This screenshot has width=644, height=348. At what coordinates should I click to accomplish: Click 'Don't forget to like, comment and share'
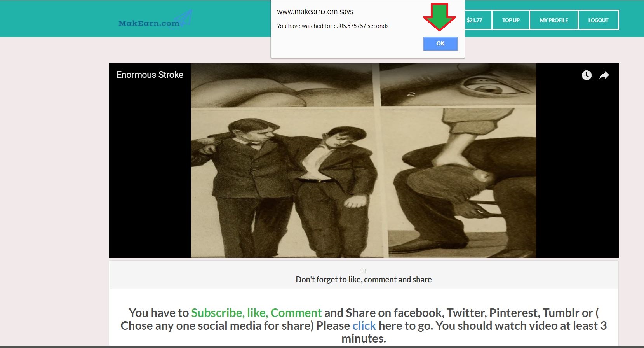pyautogui.click(x=364, y=279)
